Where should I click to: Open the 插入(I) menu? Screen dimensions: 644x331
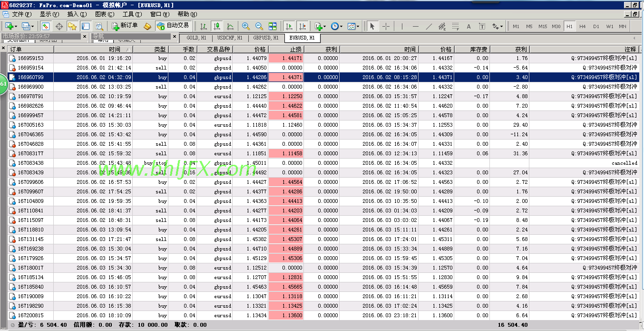point(77,14)
